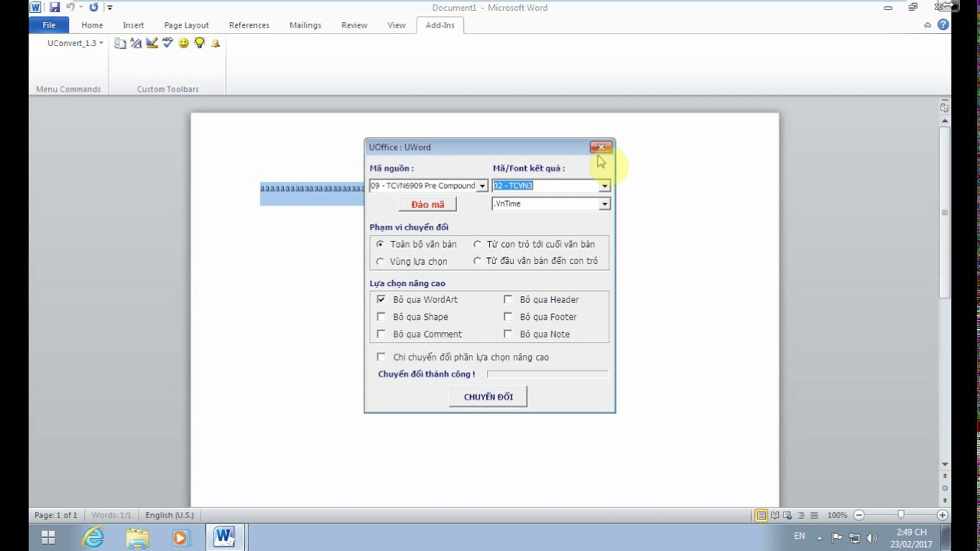Check the Bỏ qua Header checkbox
Image resolution: width=980 pixels, height=551 pixels.
click(x=508, y=299)
